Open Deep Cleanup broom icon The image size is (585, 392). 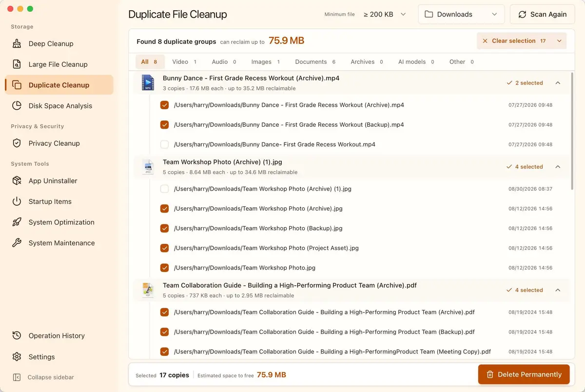coord(17,43)
